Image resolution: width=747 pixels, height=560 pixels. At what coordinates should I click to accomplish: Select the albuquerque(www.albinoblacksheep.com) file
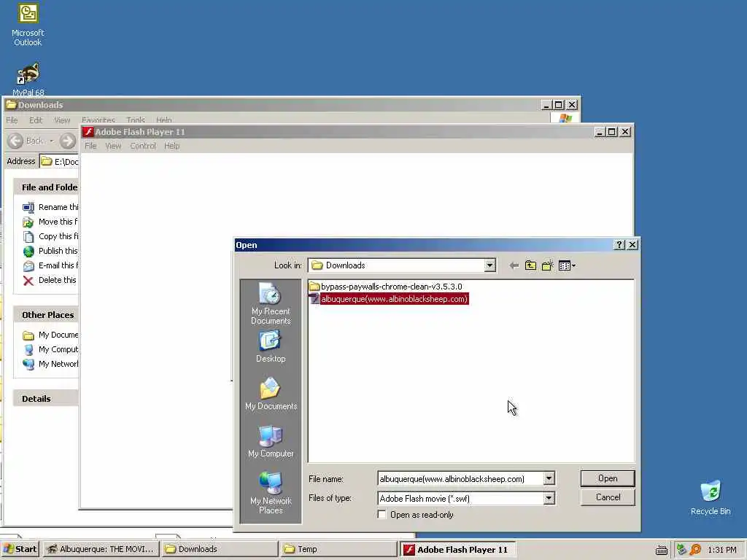point(389,299)
